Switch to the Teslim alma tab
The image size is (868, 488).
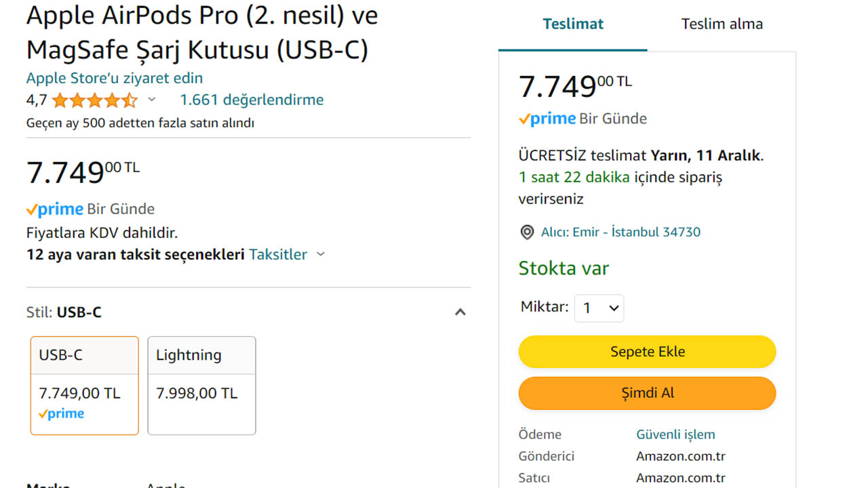[x=722, y=24]
